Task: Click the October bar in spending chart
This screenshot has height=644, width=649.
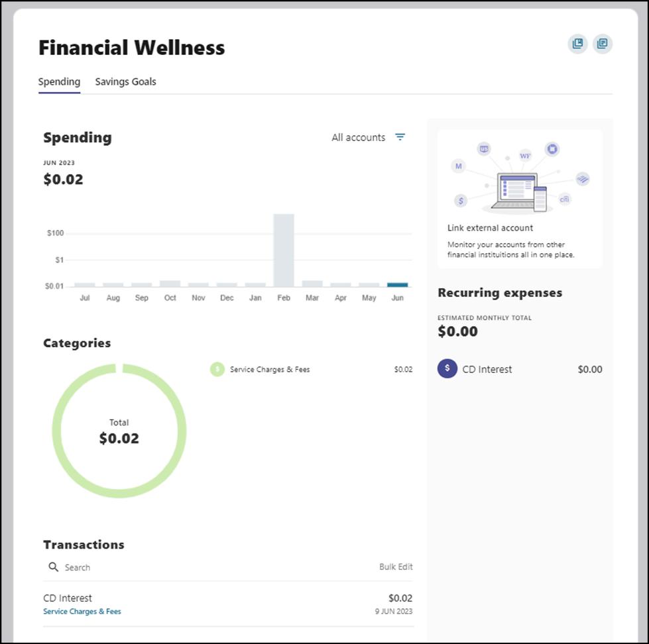Action: [170, 284]
